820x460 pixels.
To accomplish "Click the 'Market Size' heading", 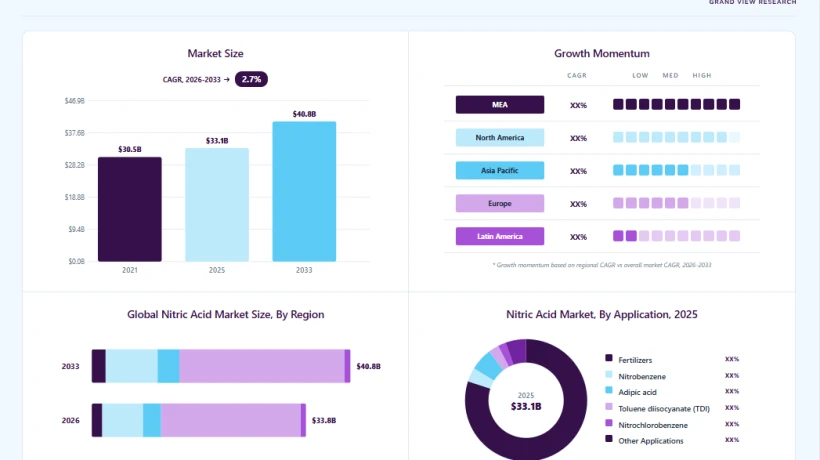I will (215, 53).
